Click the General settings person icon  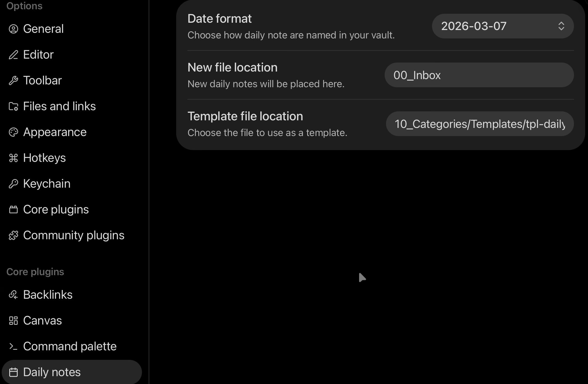[x=13, y=29]
